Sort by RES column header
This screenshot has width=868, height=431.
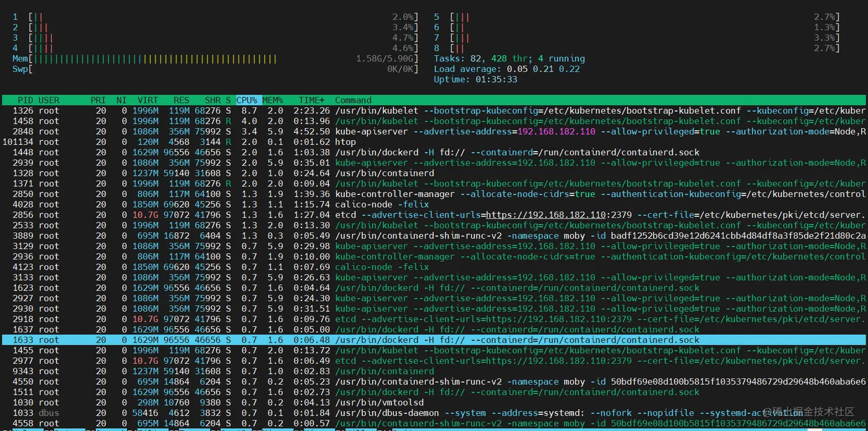pyautogui.click(x=181, y=100)
